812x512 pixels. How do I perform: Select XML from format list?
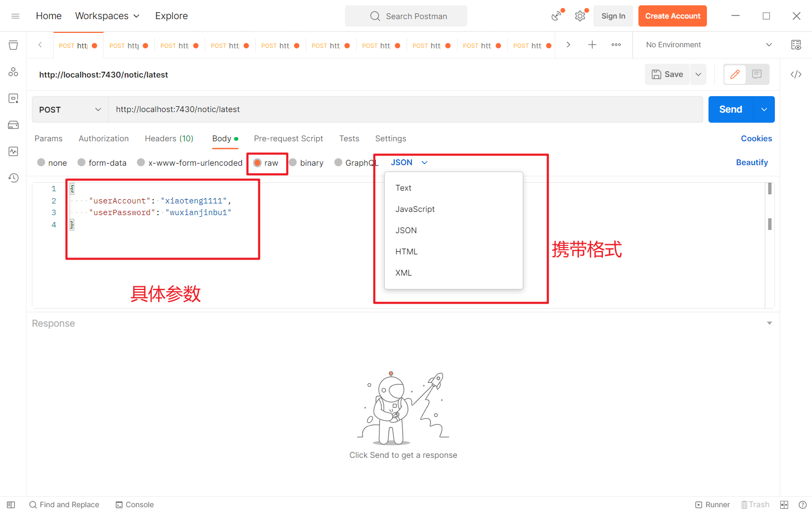point(403,272)
